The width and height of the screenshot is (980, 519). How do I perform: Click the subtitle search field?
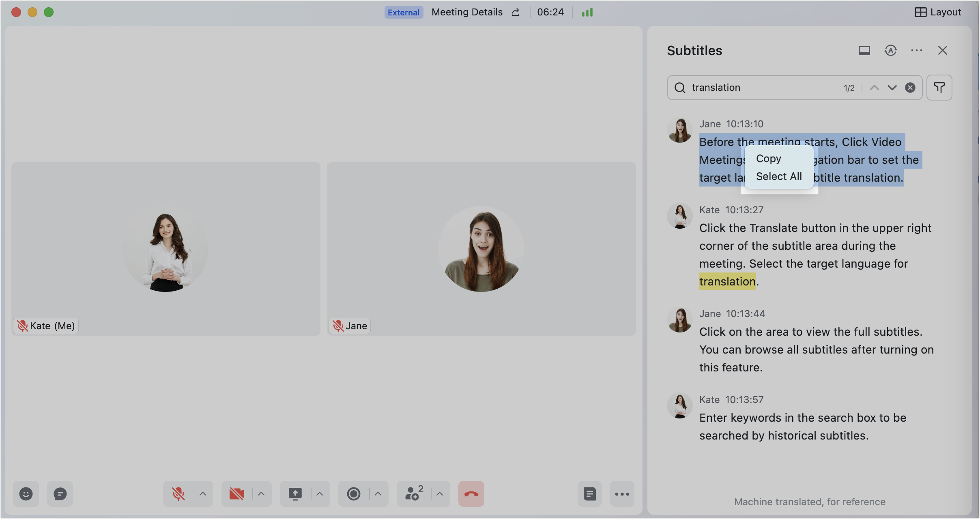pyautogui.click(x=763, y=88)
